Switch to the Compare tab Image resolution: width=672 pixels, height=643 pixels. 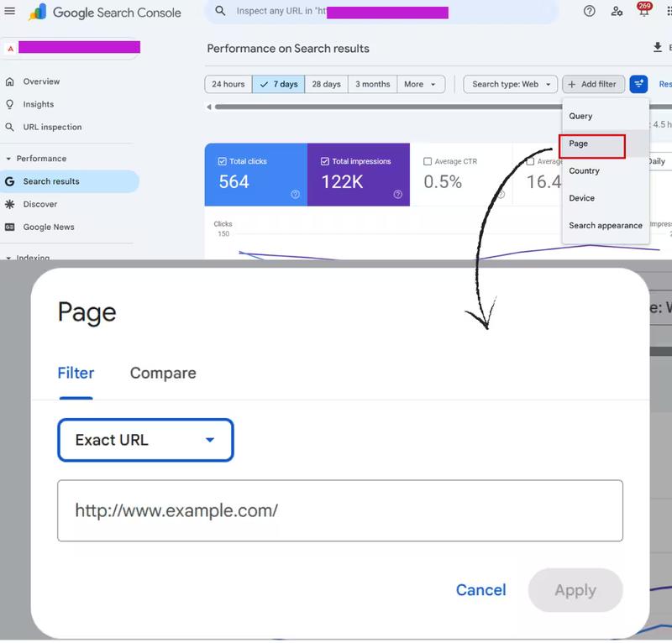162,373
